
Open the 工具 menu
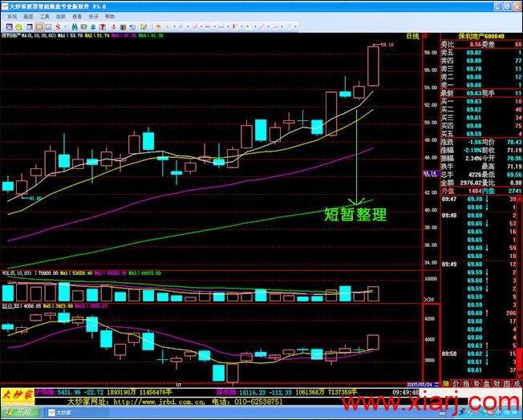point(44,16)
